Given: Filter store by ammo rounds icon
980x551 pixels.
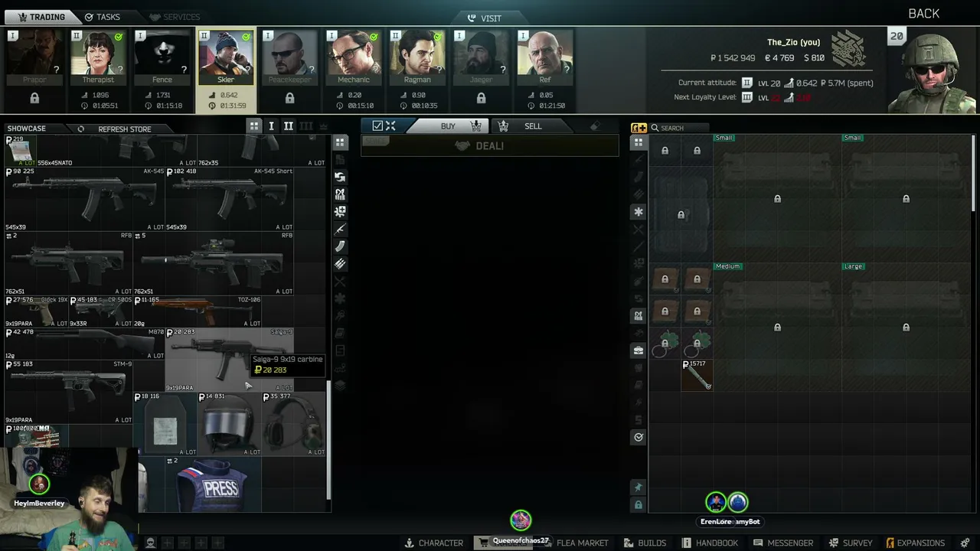Looking at the screenshot, I should (x=340, y=264).
